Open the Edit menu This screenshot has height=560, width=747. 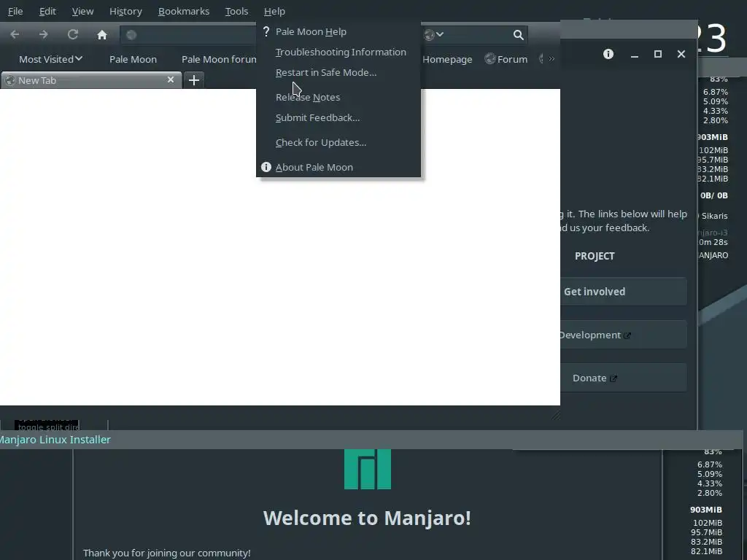pos(47,11)
